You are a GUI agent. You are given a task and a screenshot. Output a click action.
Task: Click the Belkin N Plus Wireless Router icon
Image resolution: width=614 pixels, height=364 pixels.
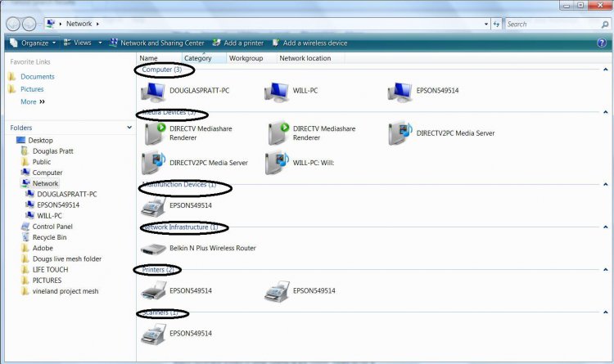(153, 249)
